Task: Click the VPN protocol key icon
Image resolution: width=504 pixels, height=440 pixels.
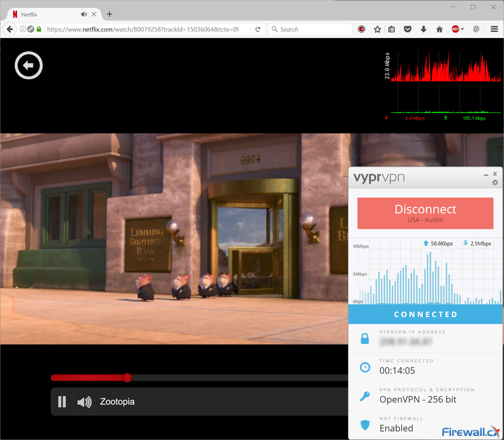Action: tap(365, 396)
